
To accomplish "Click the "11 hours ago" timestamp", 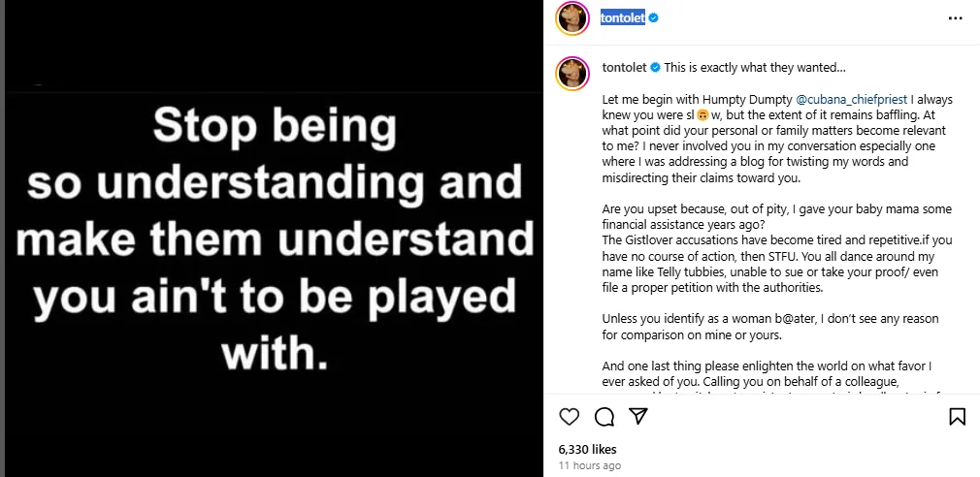I will (589, 466).
